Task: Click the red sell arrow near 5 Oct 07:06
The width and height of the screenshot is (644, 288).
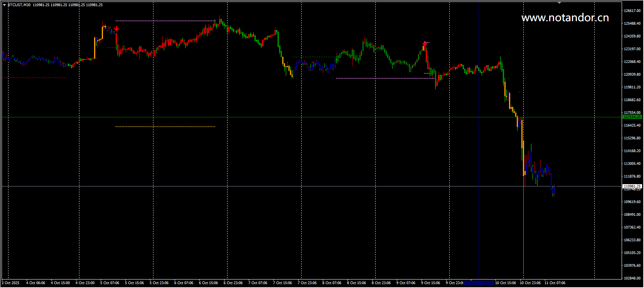Action: pos(116,29)
